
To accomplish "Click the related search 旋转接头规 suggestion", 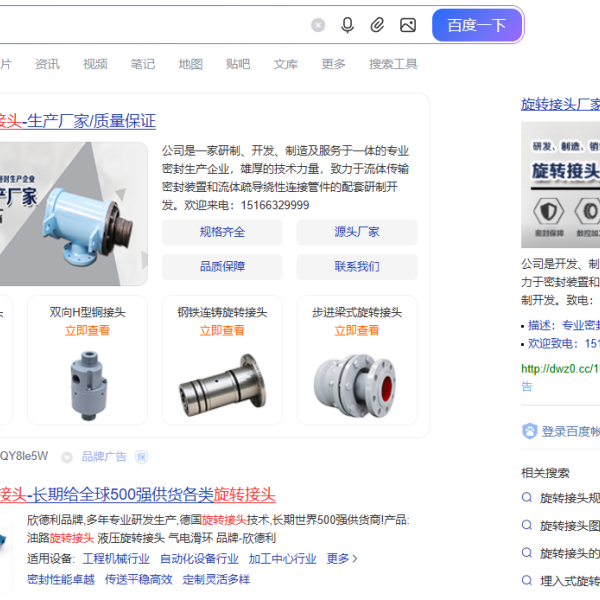I will 570,498.
